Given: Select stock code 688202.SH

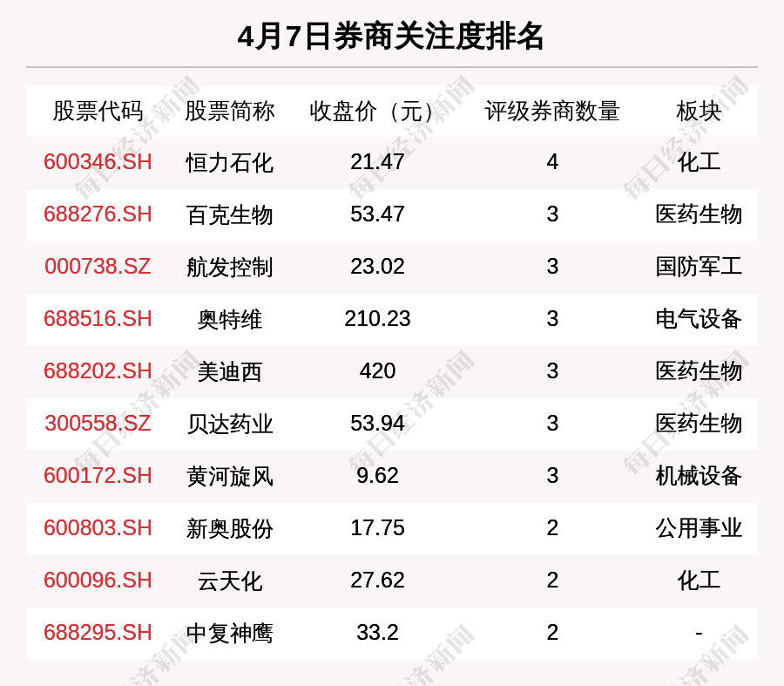Looking at the screenshot, I should click(x=98, y=371).
